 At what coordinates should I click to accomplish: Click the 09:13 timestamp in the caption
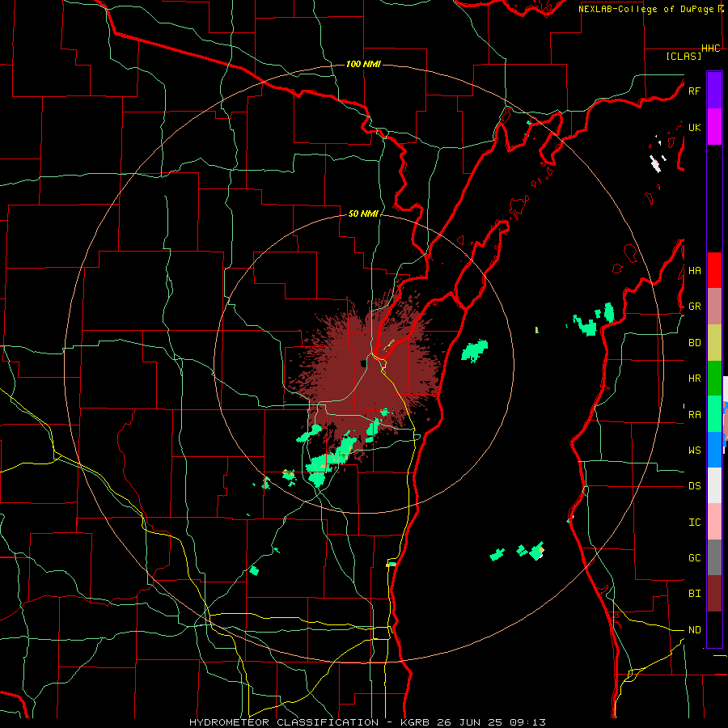[x=527, y=722]
